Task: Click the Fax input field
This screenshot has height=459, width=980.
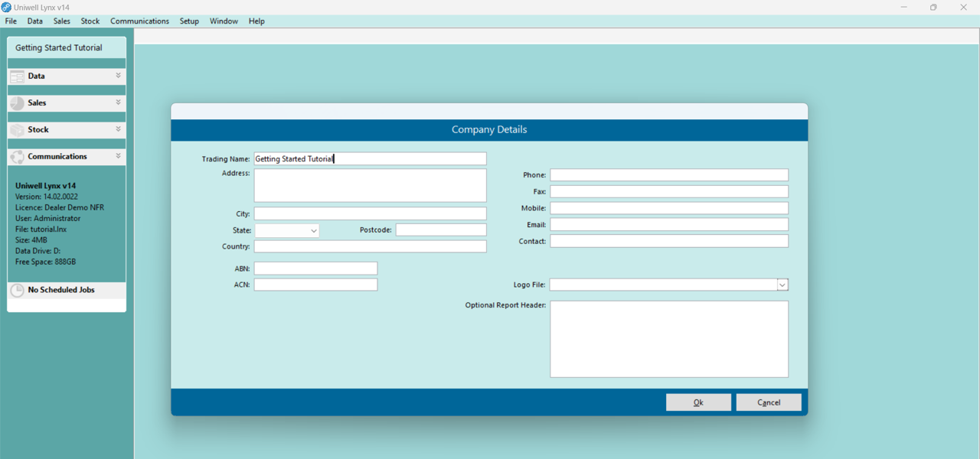Action: (x=669, y=191)
